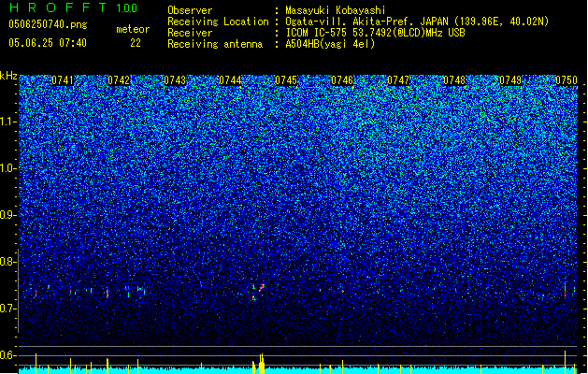Click the 0.8 kHz axis tick label
This screenshot has height=374, width=588.
point(8,262)
